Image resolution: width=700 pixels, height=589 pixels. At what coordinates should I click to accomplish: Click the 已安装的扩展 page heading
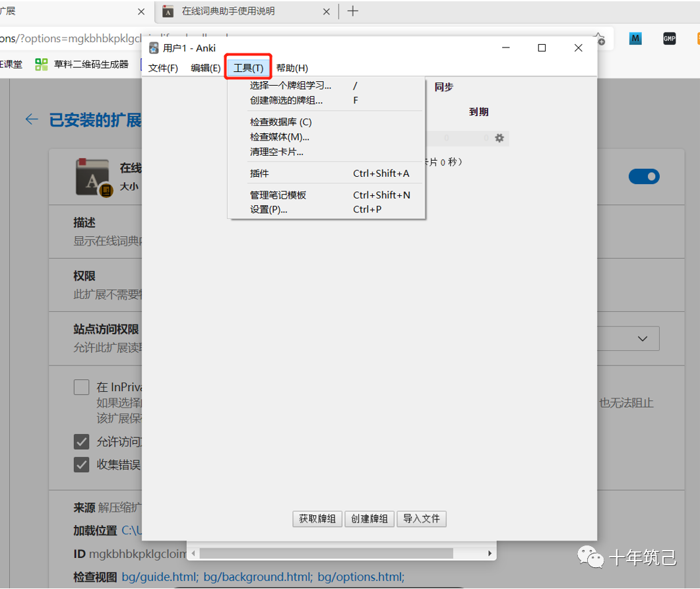(95, 119)
